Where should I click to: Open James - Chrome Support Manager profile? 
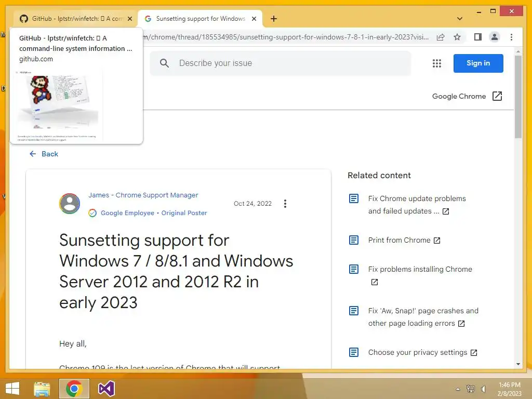[143, 195]
